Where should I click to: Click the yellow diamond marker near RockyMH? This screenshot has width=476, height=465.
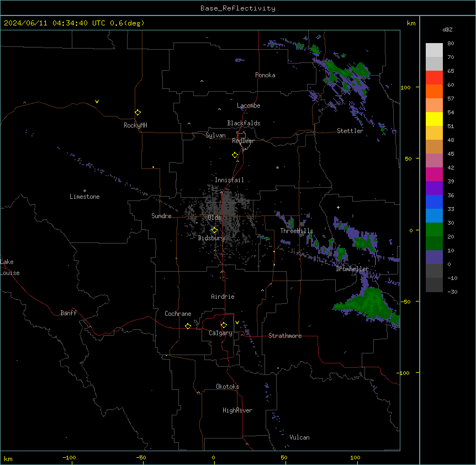137,112
